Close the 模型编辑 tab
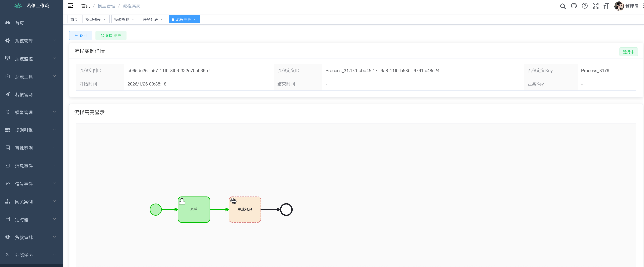This screenshot has height=267, width=644. click(133, 19)
